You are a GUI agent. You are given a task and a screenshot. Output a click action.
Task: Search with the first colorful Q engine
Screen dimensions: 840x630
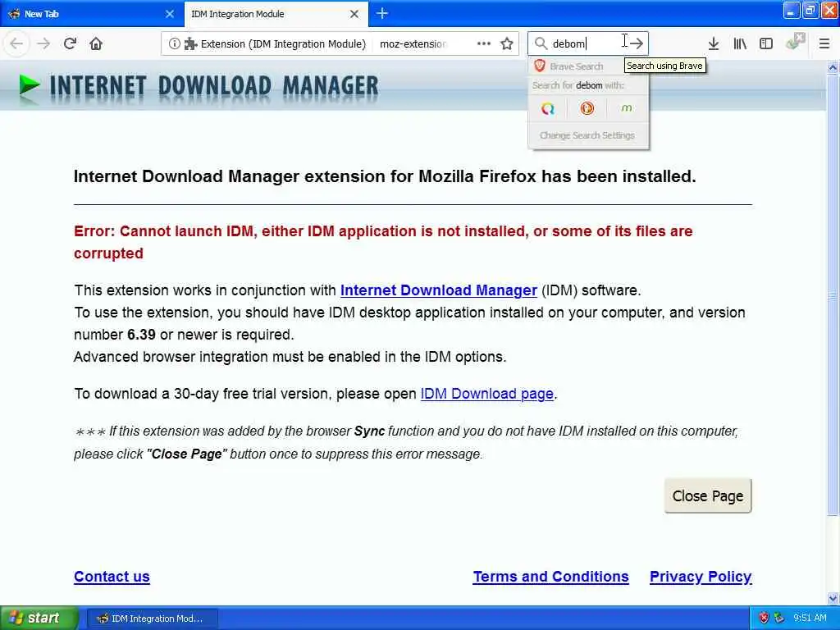point(547,109)
